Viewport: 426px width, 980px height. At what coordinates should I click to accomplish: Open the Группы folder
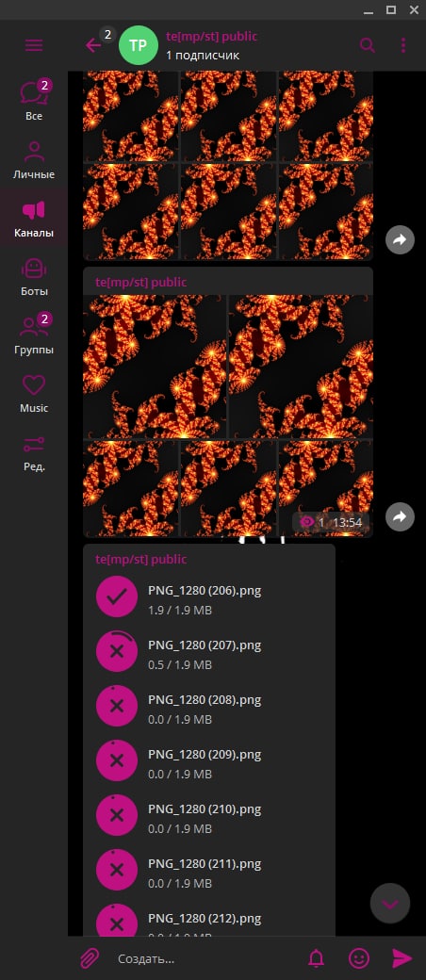pyautogui.click(x=34, y=335)
